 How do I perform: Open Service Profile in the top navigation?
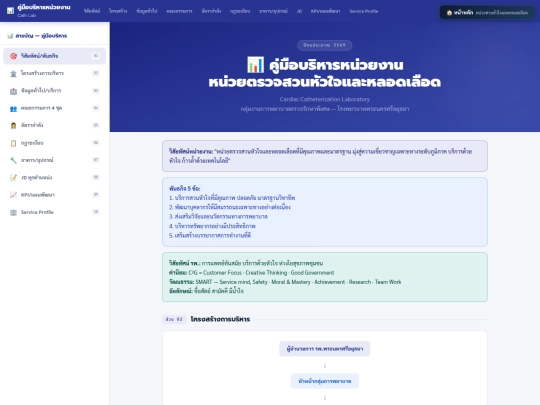point(364,11)
